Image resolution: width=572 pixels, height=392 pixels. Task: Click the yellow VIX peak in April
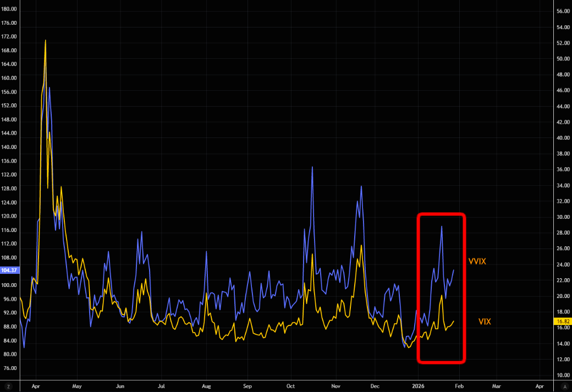point(45,41)
